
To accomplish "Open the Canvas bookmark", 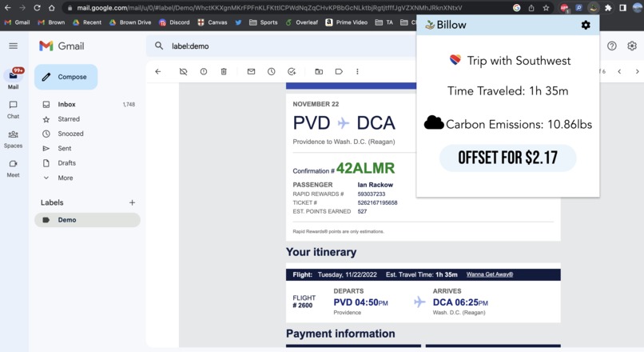I will coord(213,22).
